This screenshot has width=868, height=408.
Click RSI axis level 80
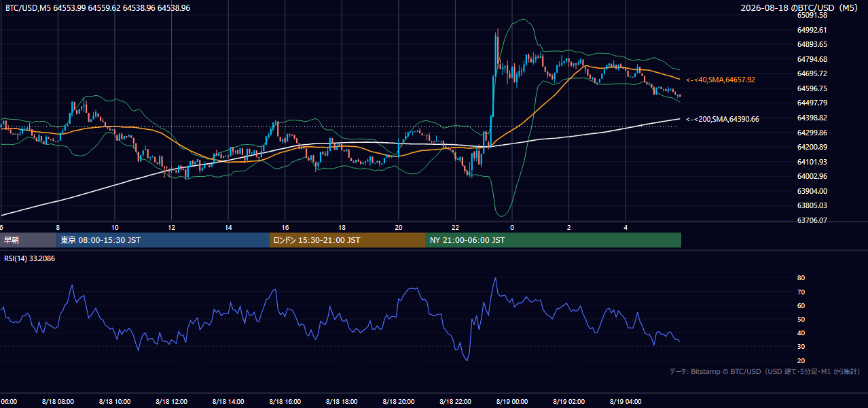pos(801,278)
